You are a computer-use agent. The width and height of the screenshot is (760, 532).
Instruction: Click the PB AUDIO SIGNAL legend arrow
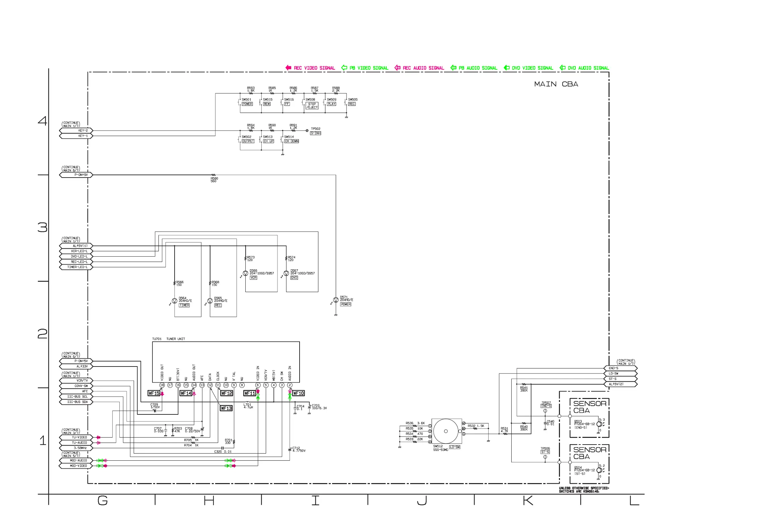coord(453,68)
